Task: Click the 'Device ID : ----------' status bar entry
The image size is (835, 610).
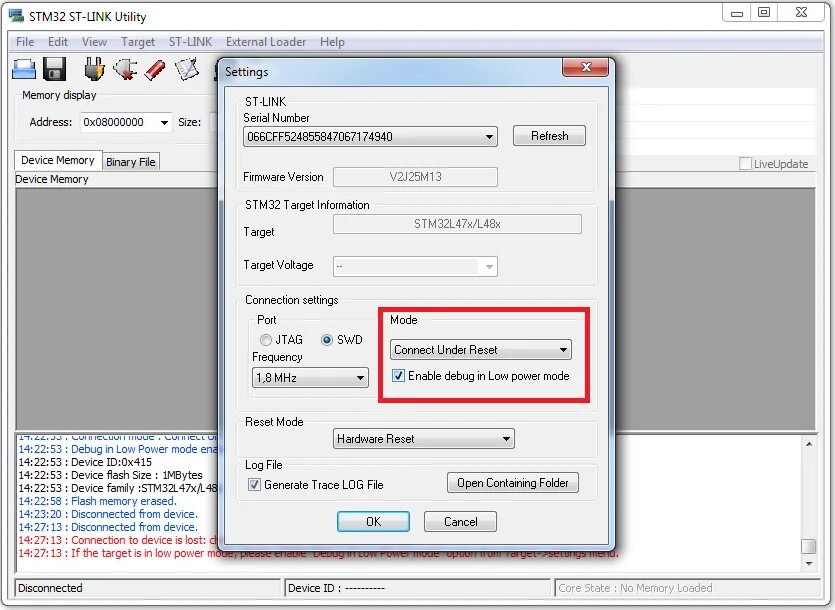Action: coord(336,588)
